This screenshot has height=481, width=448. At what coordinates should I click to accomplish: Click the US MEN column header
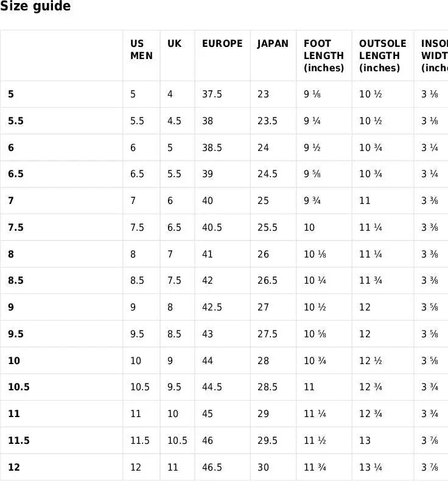[141, 49]
